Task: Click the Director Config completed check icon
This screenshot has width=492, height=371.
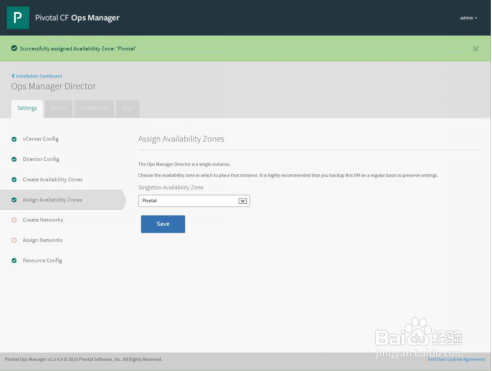Action: (14, 159)
